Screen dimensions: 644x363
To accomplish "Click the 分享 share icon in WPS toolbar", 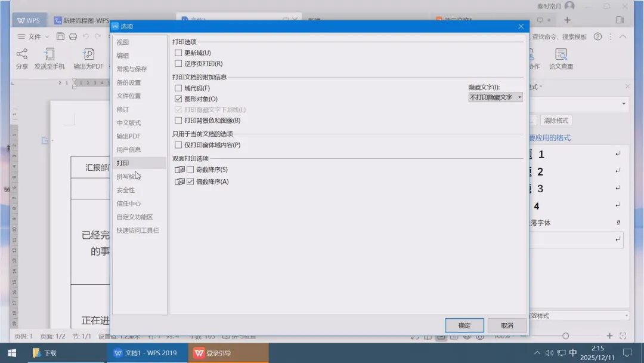I will (x=22, y=54).
